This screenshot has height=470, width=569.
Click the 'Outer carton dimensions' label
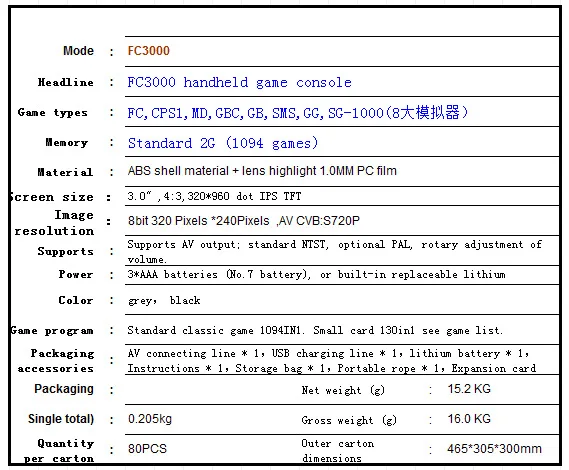[x=337, y=451]
